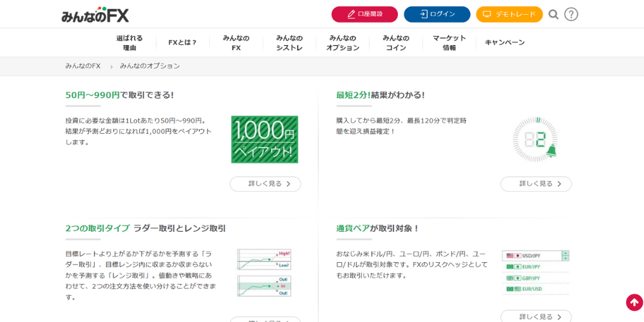Click the door-arrow icon in ログイン button
The height and width of the screenshot is (322, 644).
pyautogui.click(x=424, y=14)
